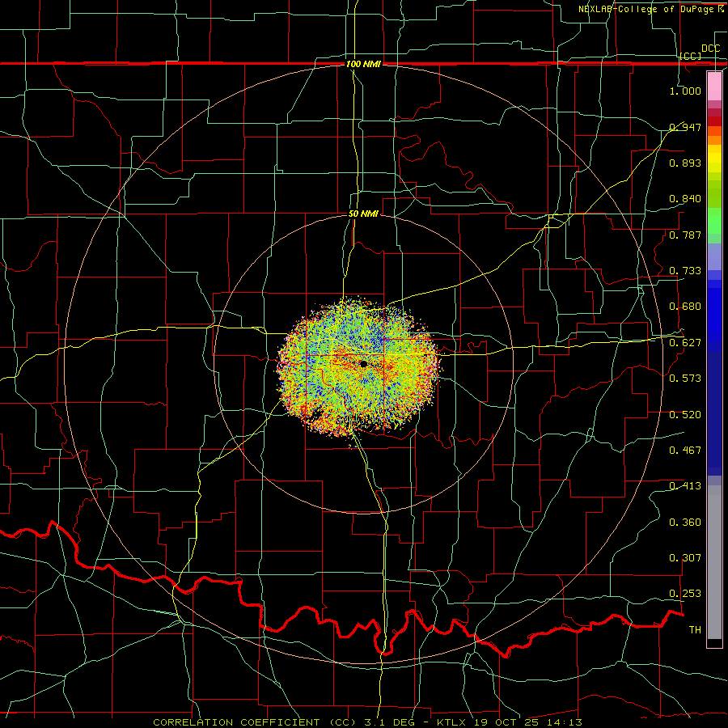The width and height of the screenshot is (728, 728).
Task: Click the Correlation Coefficient caption at bottom
Action: [367, 722]
